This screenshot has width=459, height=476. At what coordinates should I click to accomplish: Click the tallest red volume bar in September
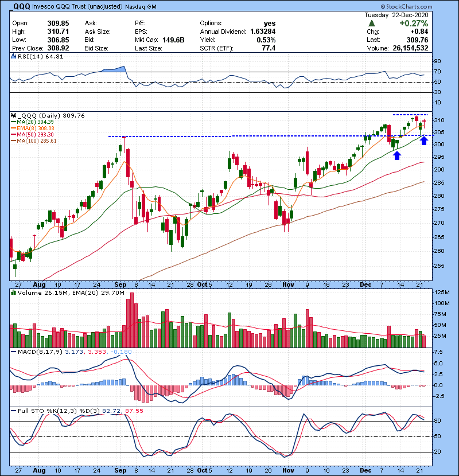click(x=132, y=320)
